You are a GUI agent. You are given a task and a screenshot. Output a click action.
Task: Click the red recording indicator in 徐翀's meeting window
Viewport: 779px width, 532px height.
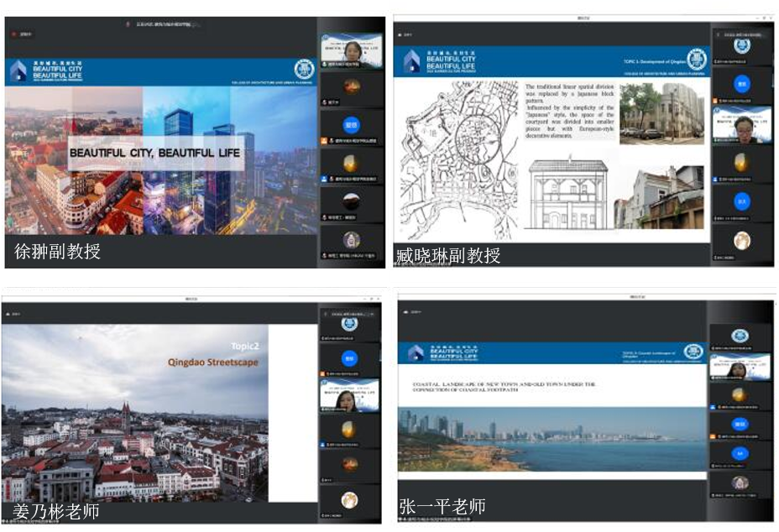tap(13, 34)
